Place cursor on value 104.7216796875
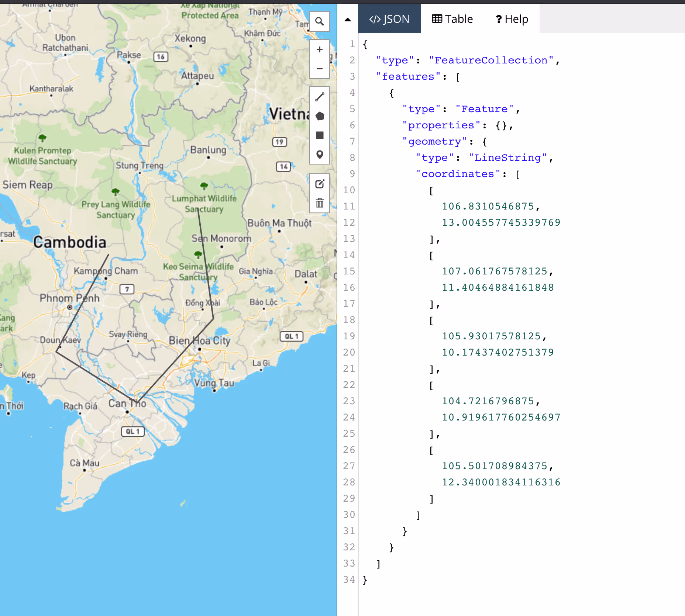The width and height of the screenshot is (685, 616). [488, 401]
